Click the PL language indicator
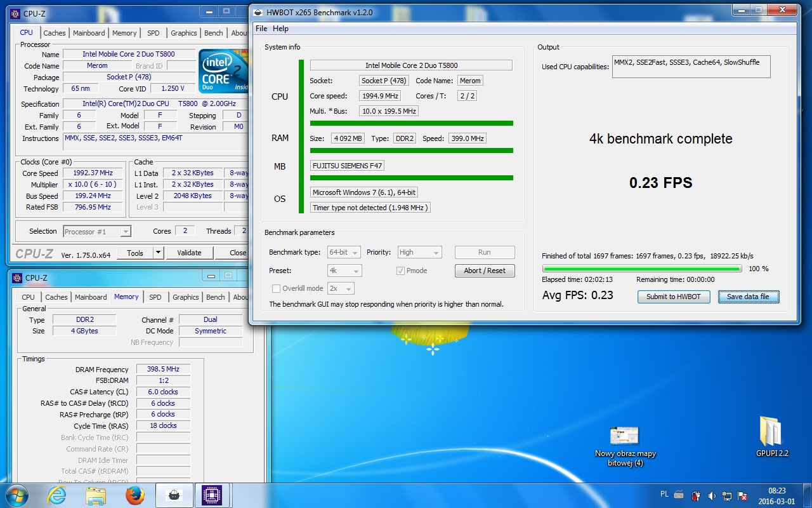The width and height of the screenshot is (812, 508). [x=664, y=493]
